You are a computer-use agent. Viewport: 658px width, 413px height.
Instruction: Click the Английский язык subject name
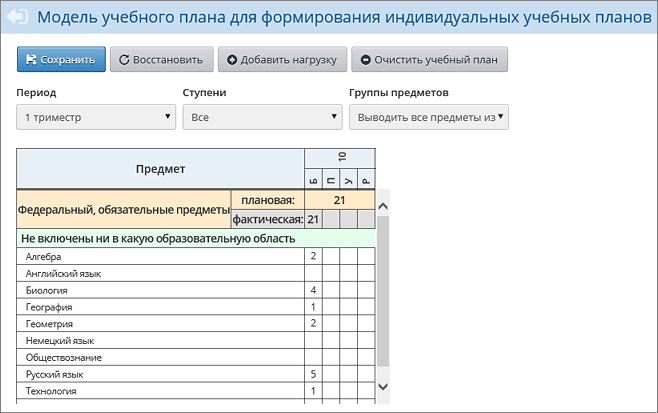[63, 274]
